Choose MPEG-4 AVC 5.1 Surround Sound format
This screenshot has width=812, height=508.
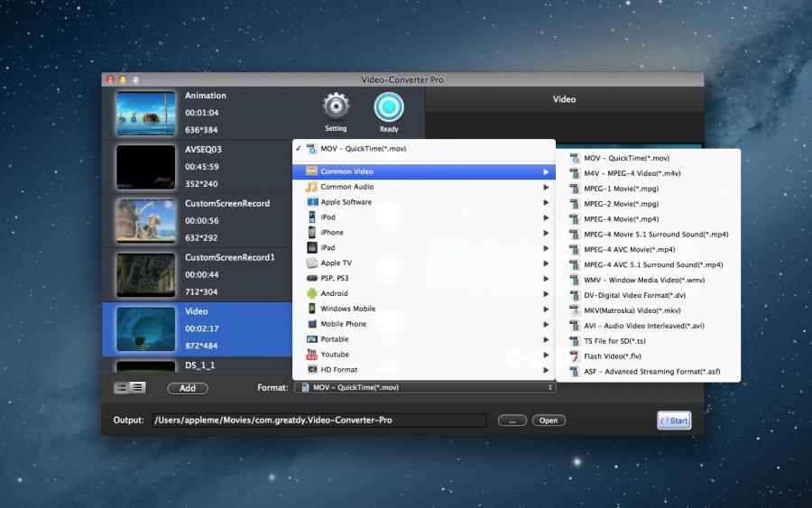[648, 264]
